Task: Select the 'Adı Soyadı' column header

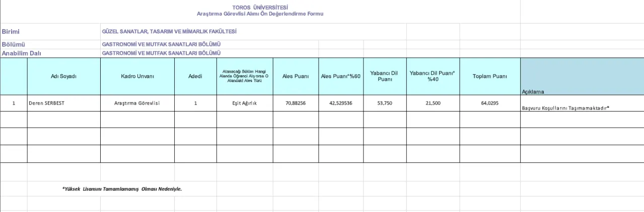Action: pyautogui.click(x=64, y=76)
